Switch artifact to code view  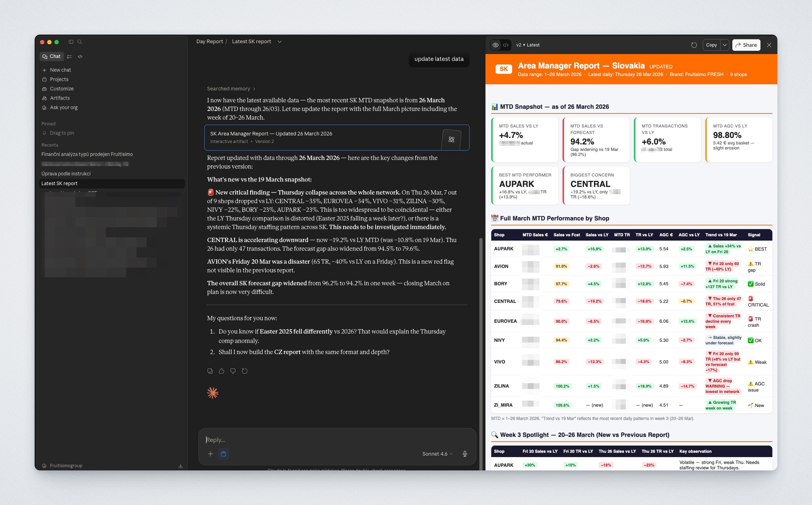click(x=506, y=45)
